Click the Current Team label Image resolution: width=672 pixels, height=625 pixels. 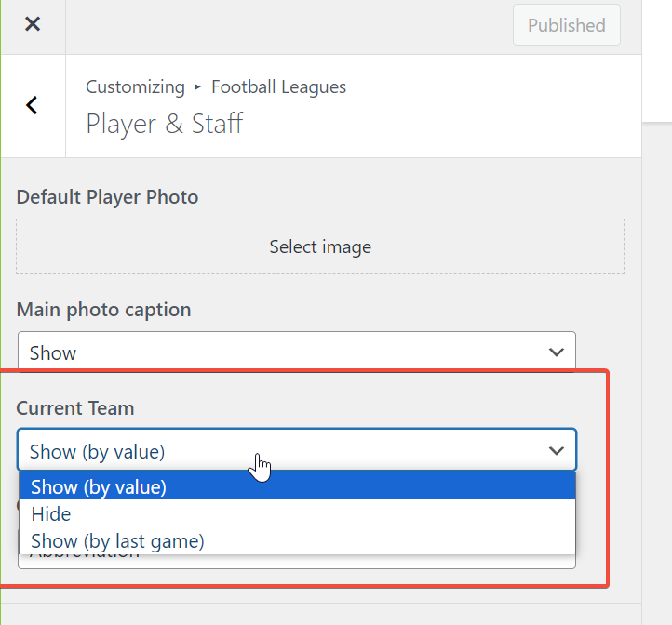point(75,407)
